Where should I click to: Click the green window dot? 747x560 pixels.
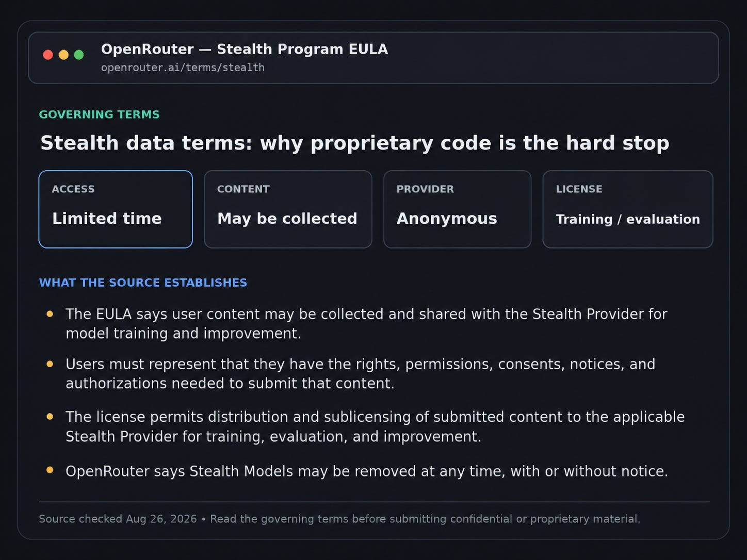click(79, 55)
